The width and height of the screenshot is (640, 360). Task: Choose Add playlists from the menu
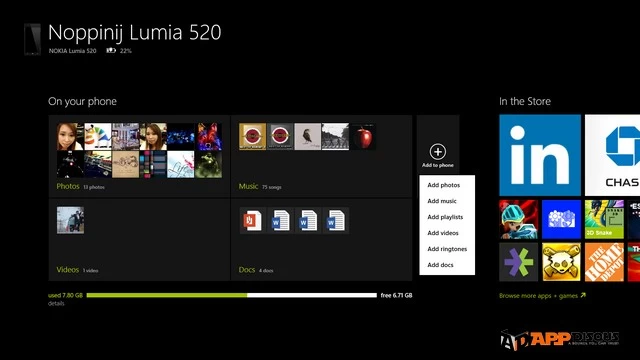(445, 217)
